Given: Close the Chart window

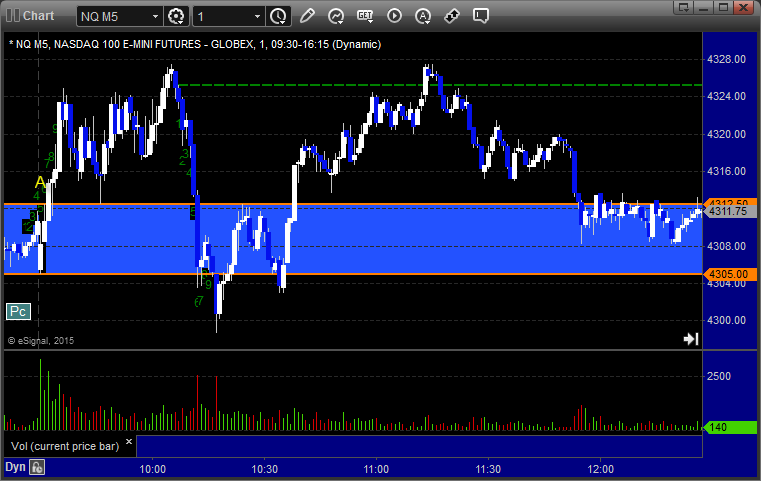Looking at the screenshot, I should pyautogui.click(x=744, y=7).
